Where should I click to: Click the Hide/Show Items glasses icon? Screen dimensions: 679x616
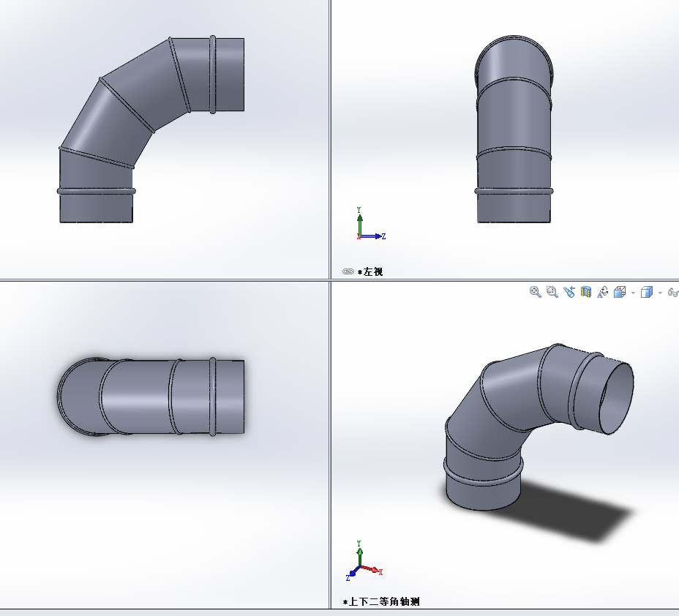(673, 293)
